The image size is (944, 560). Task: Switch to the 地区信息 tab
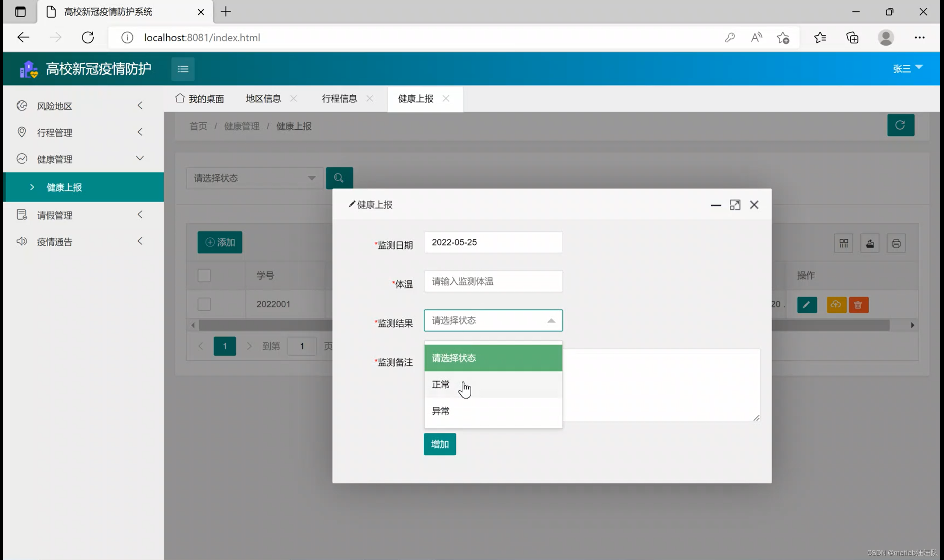point(263,99)
